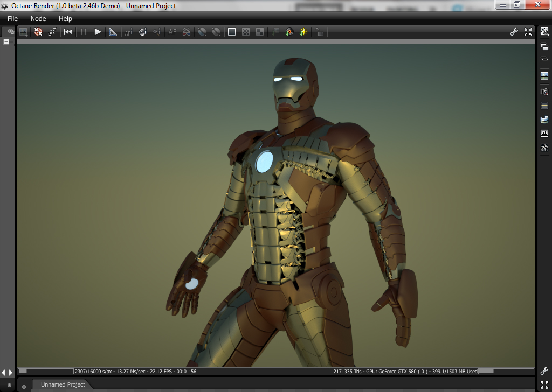Select the magnifier picker icon
Screen dimensions: 552x392
pos(157,32)
